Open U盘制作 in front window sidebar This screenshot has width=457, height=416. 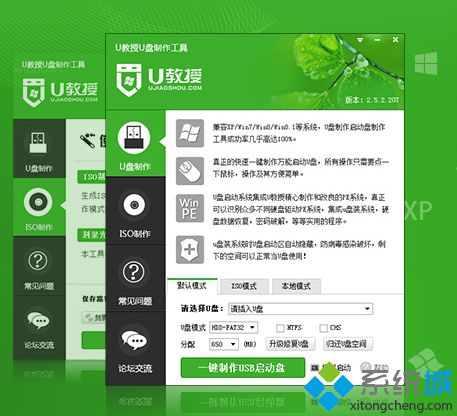tap(135, 143)
